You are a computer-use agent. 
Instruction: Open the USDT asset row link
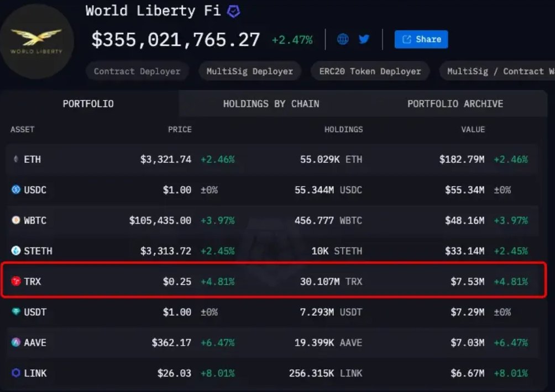click(35, 312)
